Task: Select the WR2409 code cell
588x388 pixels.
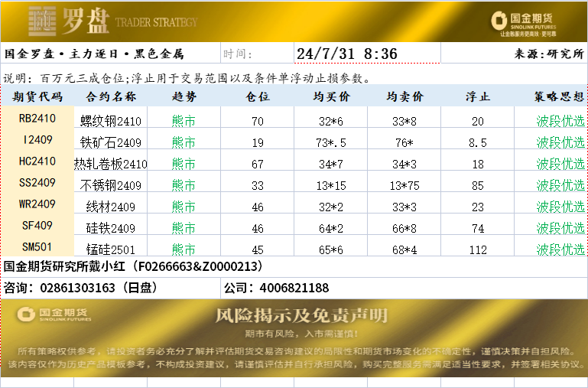Action: pos(37,204)
